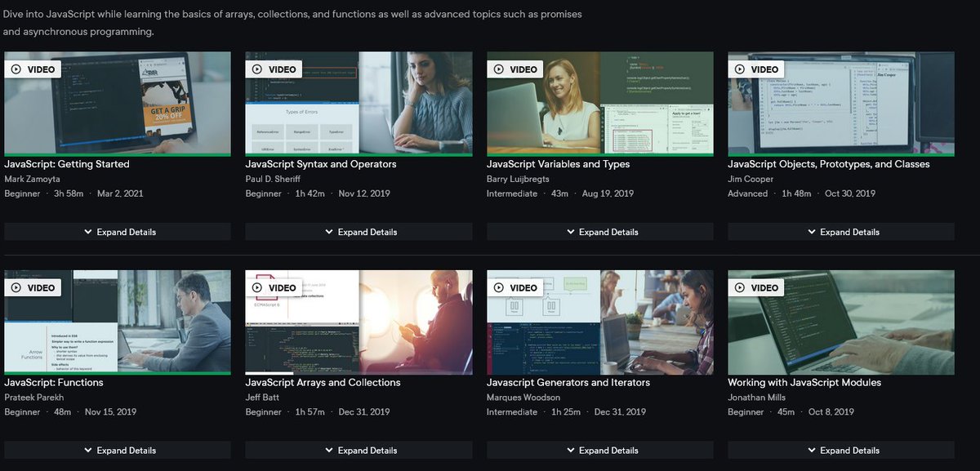Click the Oct 30, 2019 date text
Viewport: 980px width, 471px height.
(x=850, y=193)
